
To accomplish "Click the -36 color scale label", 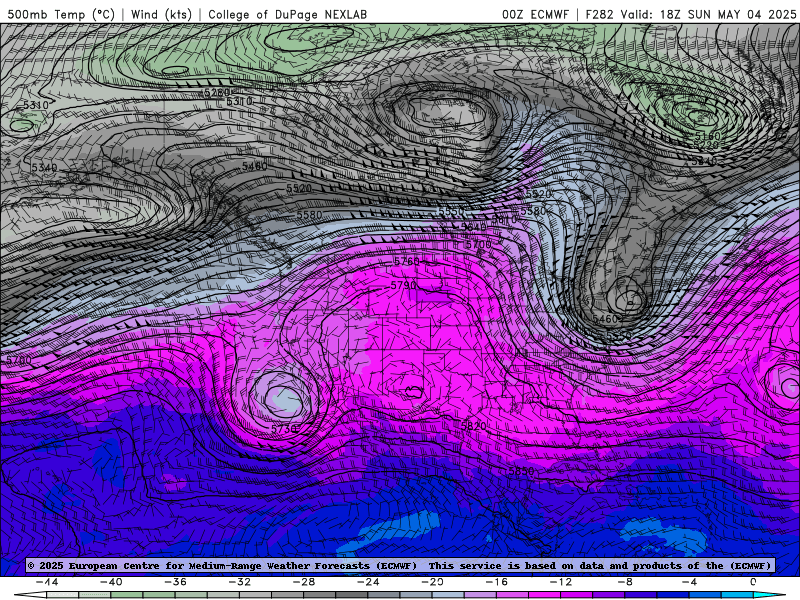I will [x=176, y=582].
